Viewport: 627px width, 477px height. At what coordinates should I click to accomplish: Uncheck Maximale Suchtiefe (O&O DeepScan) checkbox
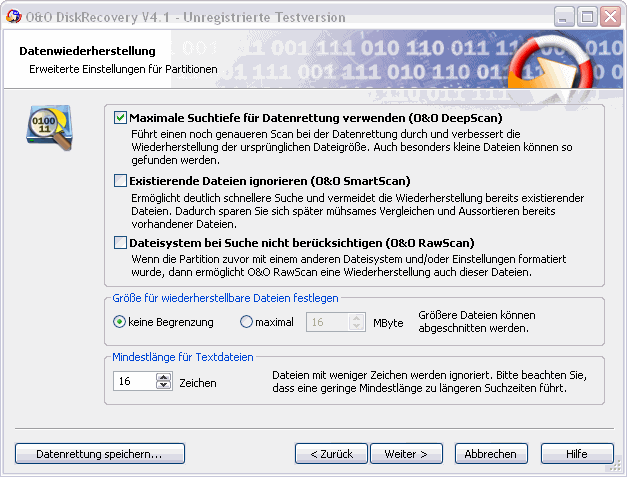click(x=120, y=118)
